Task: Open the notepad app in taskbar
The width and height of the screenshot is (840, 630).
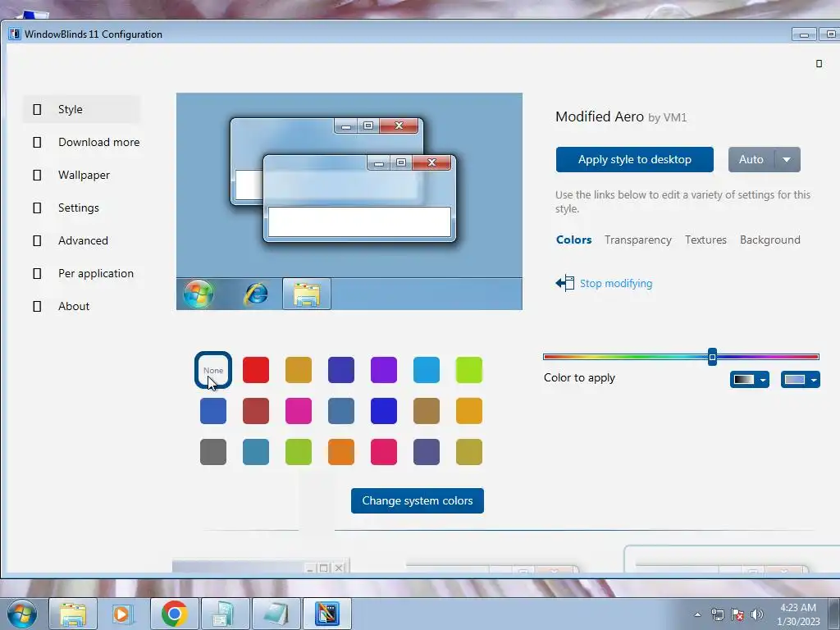Action: [x=276, y=614]
